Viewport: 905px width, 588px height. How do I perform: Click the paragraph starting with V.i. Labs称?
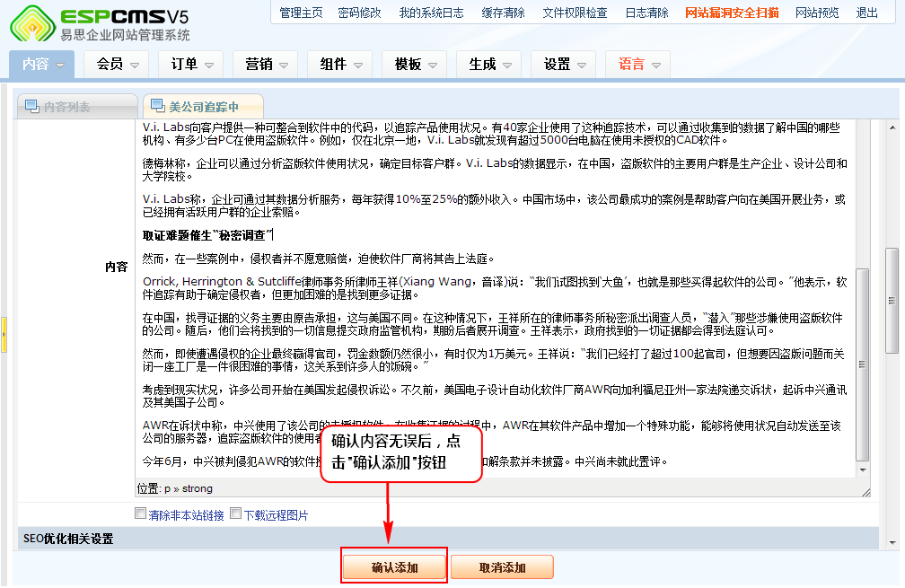point(494,206)
